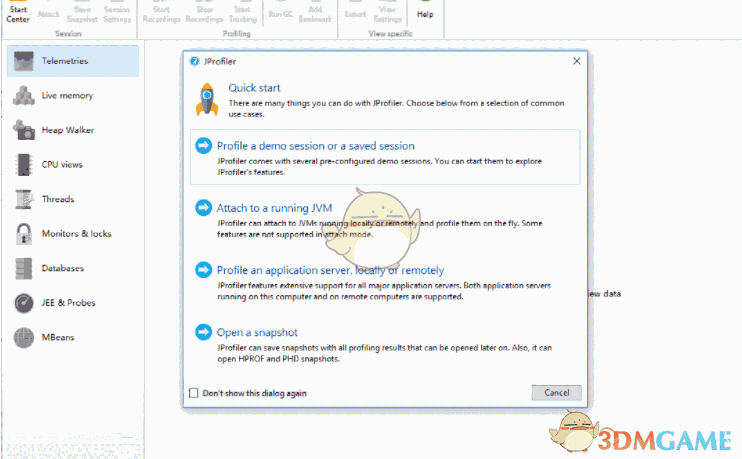Open the Threads spool icon
This screenshot has height=459, width=742.
click(23, 199)
